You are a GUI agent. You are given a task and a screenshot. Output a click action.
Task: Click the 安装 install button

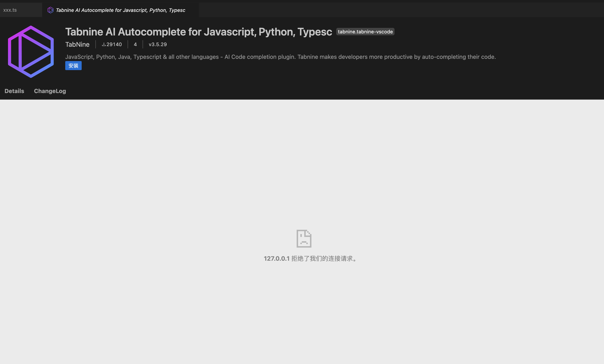tap(73, 65)
